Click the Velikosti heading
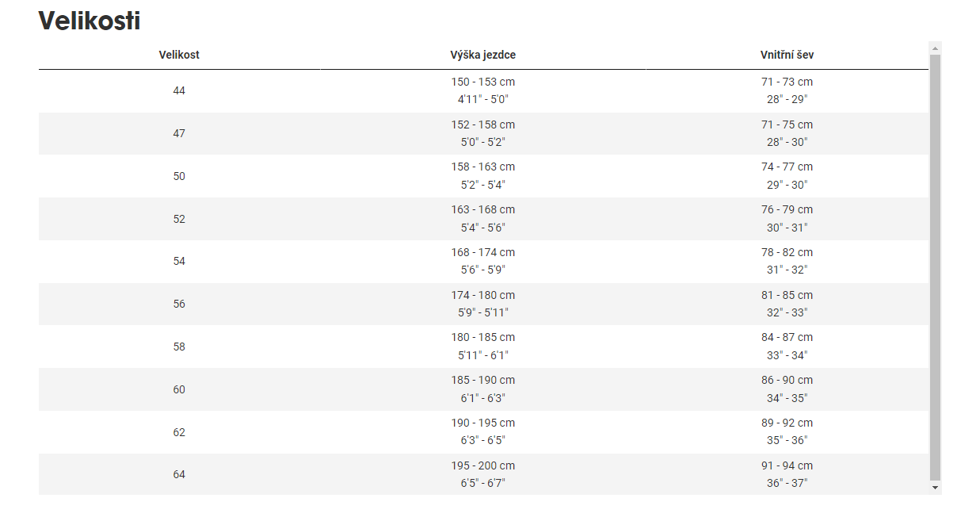 (x=90, y=21)
